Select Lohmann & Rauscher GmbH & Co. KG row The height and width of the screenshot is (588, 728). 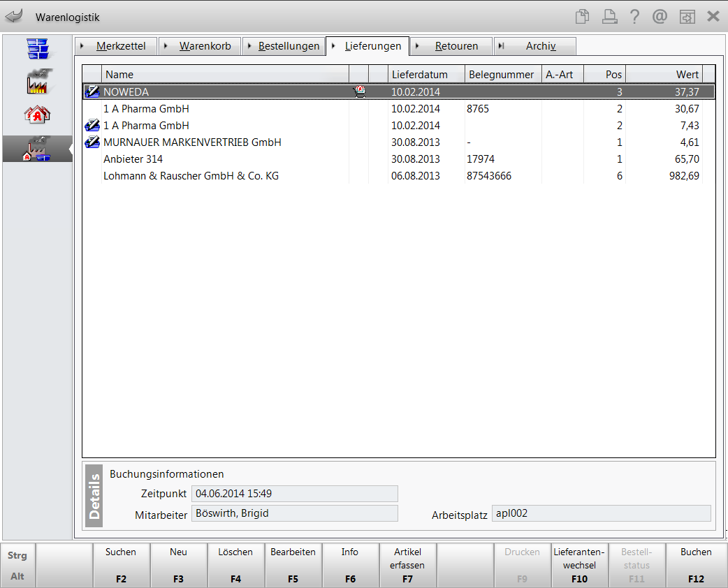(399, 175)
